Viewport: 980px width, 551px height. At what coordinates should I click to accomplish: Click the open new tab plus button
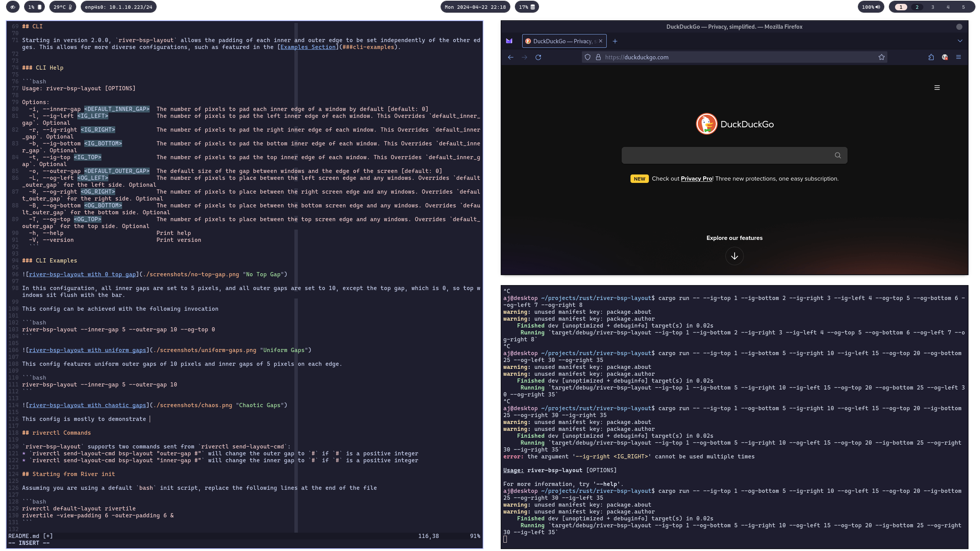tap(614, 41)
